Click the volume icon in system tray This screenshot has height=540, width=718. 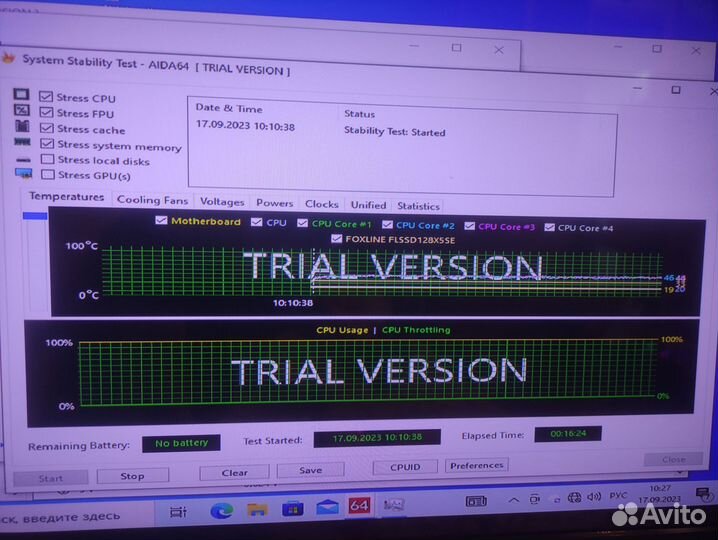tap(566, 499)
